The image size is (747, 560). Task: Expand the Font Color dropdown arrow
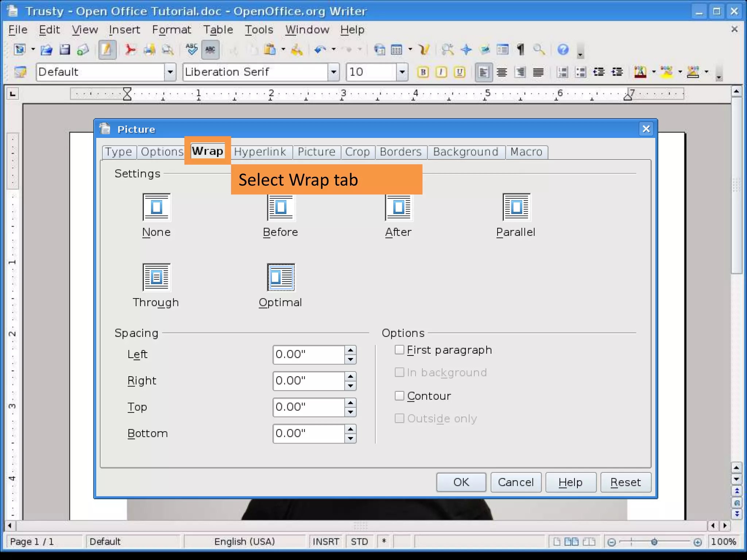pyautogui.click(x=654, y=72)
